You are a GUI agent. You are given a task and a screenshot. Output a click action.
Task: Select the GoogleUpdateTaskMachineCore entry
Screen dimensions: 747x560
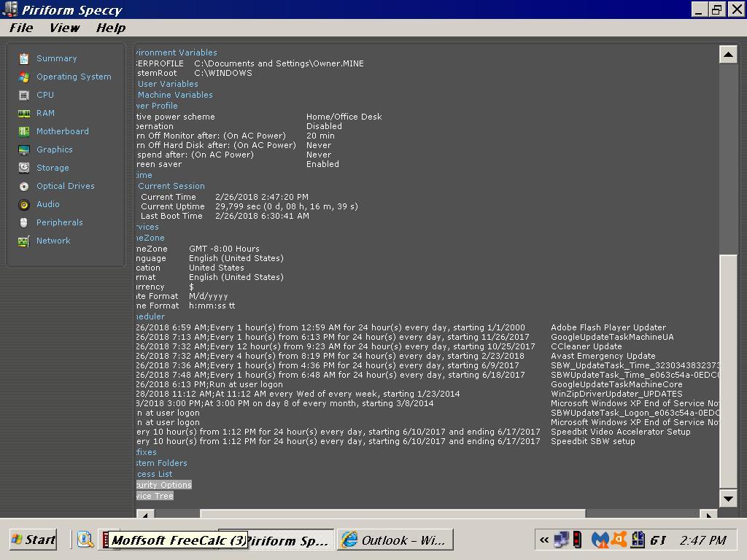[x=616, y=384]
